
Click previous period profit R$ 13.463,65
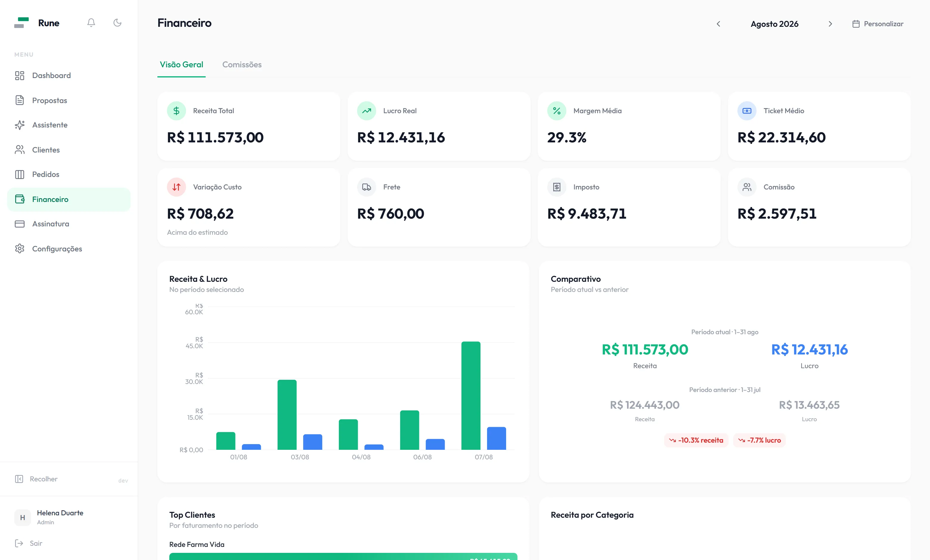coord(809,405)
